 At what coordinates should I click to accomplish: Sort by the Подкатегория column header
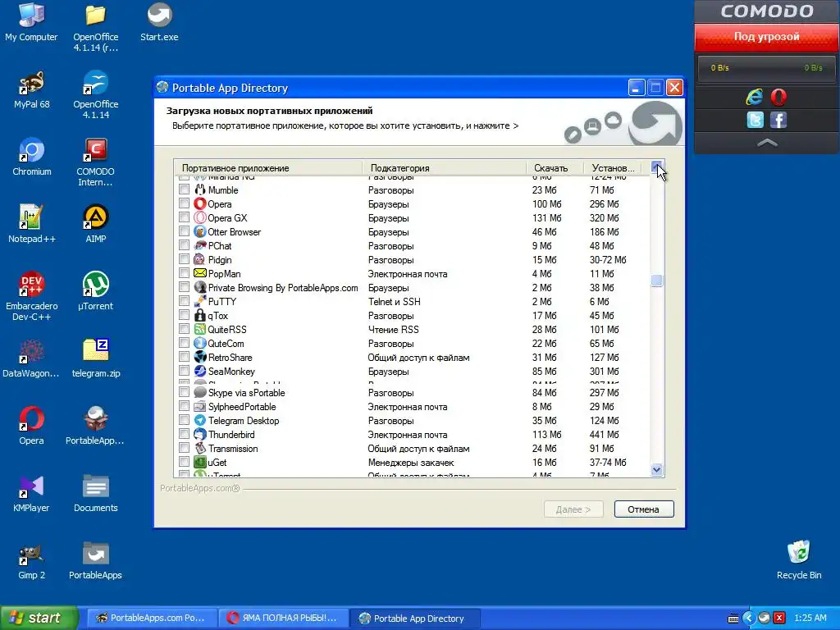[445, 167]
